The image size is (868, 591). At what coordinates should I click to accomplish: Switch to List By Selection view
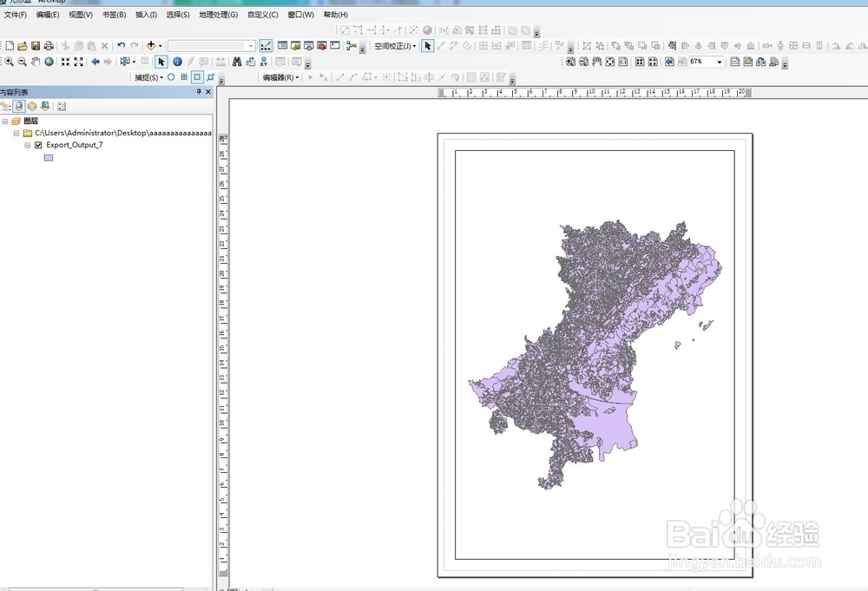(45, 106)
